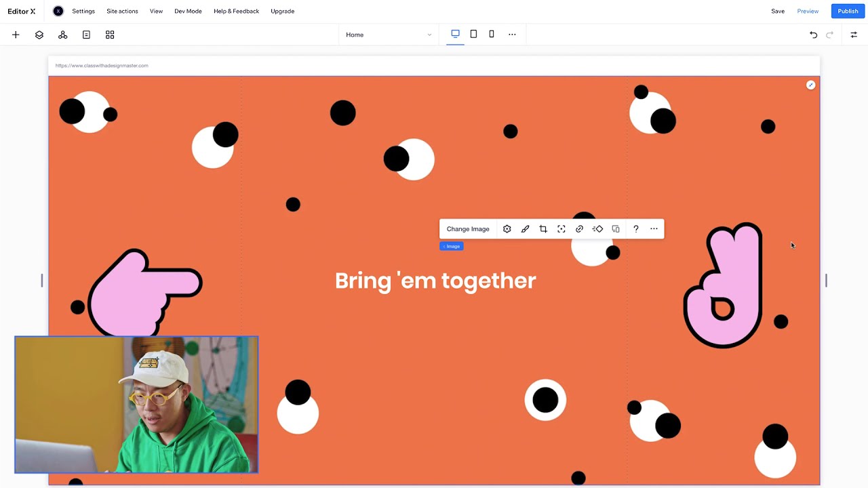Click the section edit pencil icon
This screenshot has width=868, height=488.
pyautogui.click(x=811, y=85)
